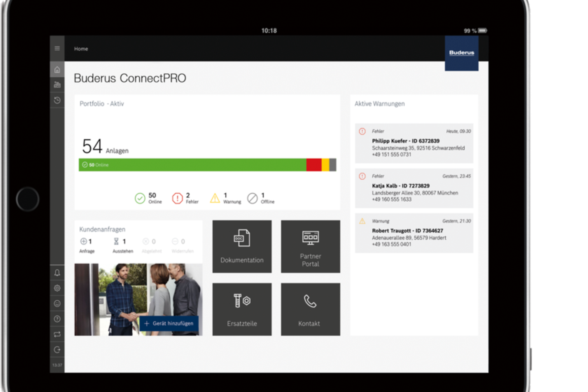This screenshot has height=392, width=588.
Task: Open Robert Traugott ID 7364627 alert
Action: point(414,233)
